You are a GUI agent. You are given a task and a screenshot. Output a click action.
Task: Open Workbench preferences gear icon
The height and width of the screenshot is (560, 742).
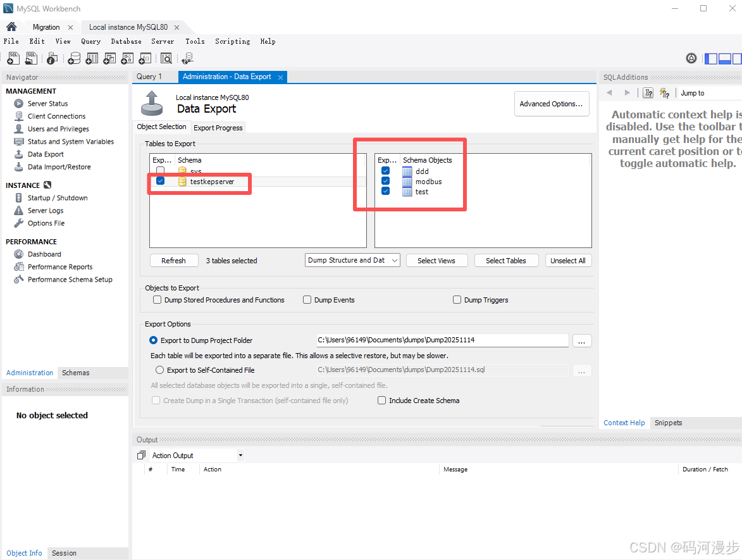coord(691,58)
